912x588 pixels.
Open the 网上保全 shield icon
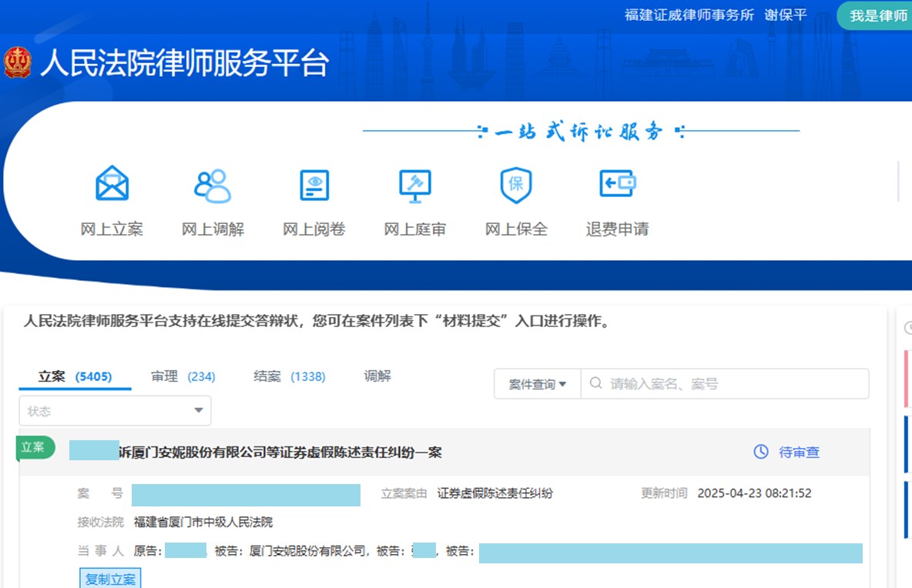516,185
